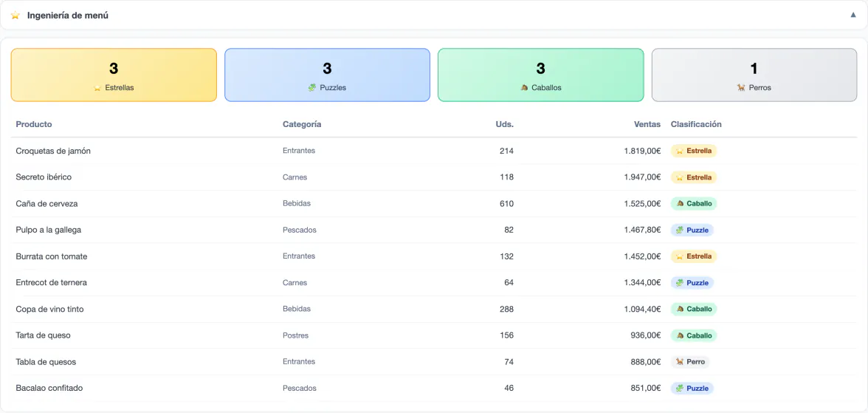The image size is (868, 413).
Task: Select the Caballos summary card
Action: tap(541, 75)
